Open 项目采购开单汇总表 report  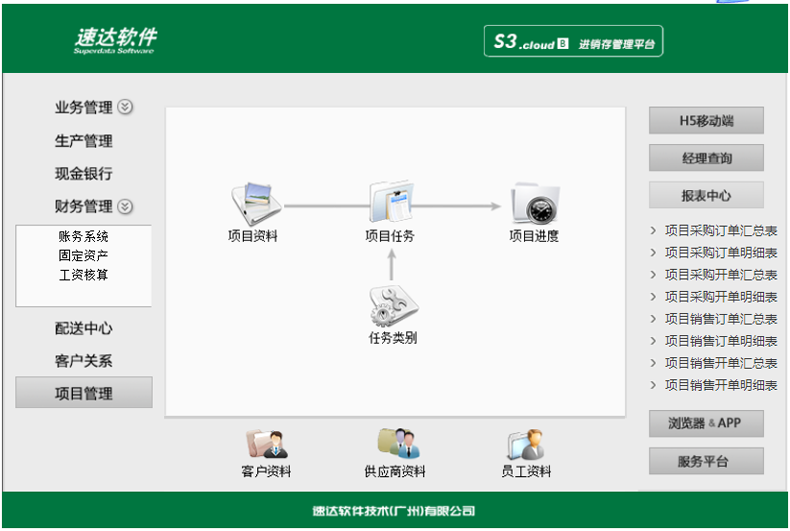(x=721, y=275)
